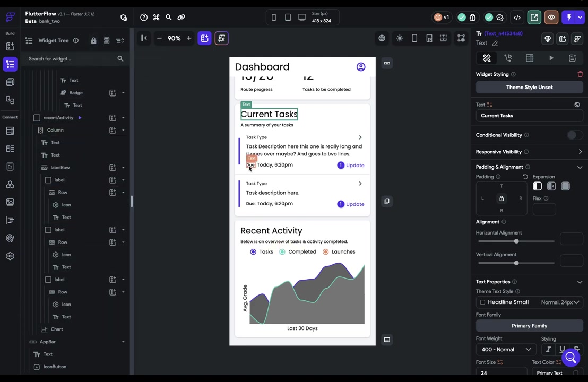Zoom in the canvas with plus
Image resolution: width=588 pixels, height=382 pixels.
click(x=189, y=38)
